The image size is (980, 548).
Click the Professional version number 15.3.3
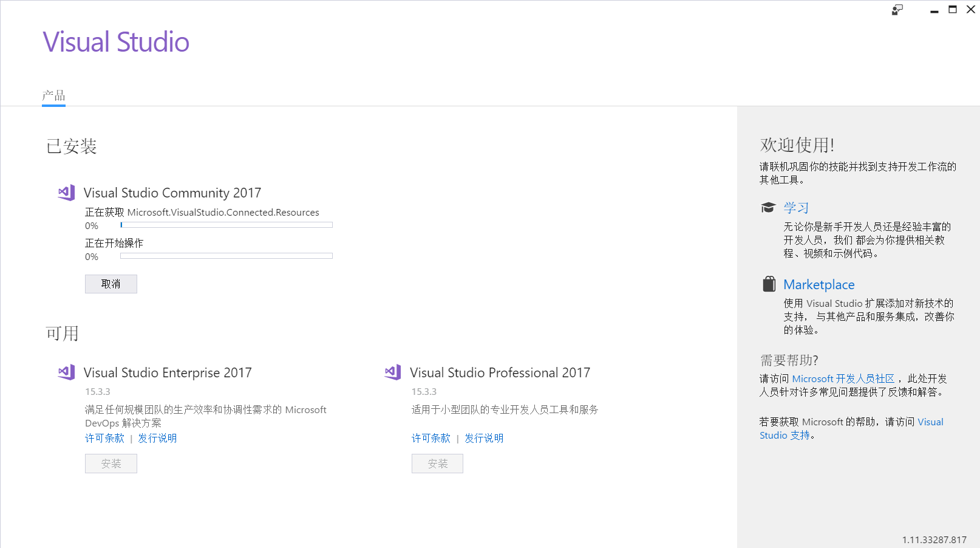coord(424,392)
